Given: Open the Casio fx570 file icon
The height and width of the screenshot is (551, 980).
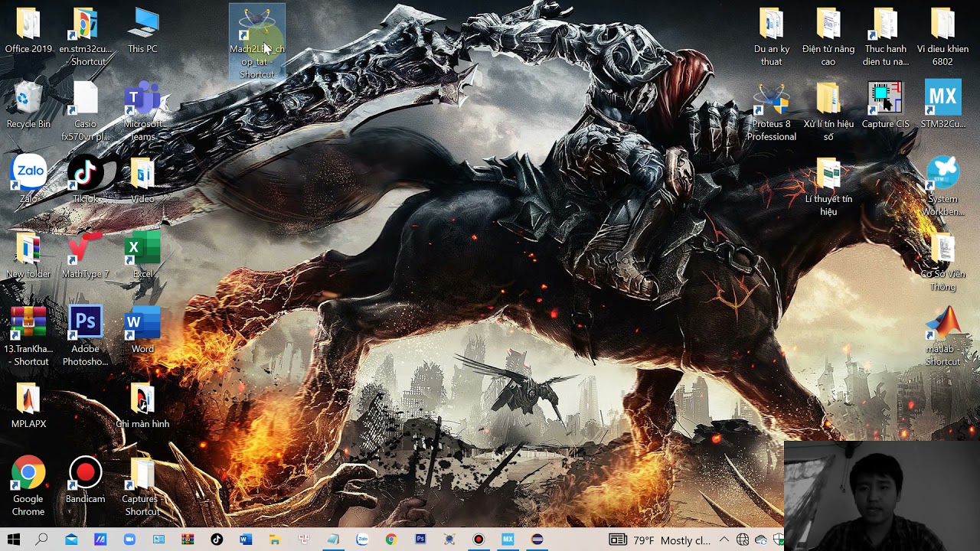Looking at the screenshot, I should (85, 112).
